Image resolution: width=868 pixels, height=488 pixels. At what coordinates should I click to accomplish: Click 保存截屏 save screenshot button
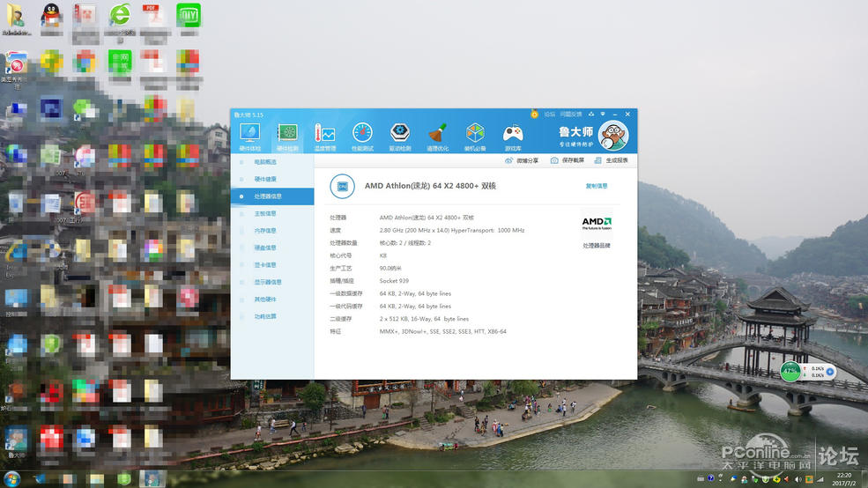(x=568, y=160)
